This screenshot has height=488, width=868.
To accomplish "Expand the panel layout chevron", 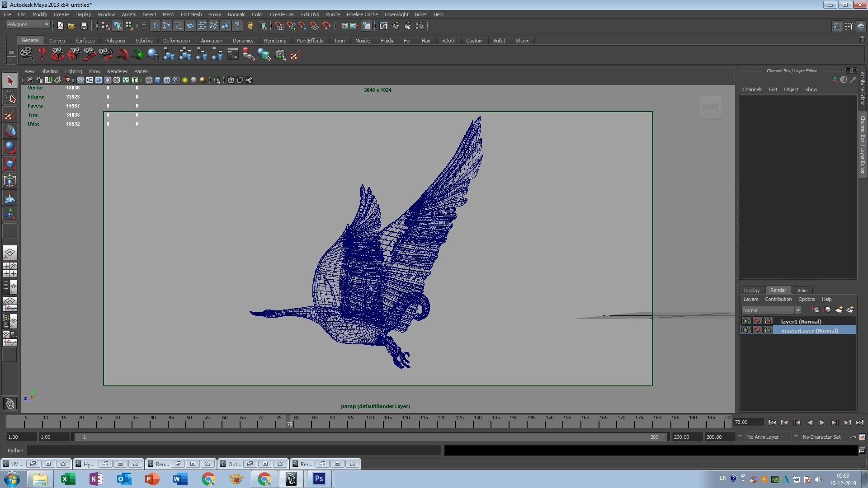I will 9,355.
